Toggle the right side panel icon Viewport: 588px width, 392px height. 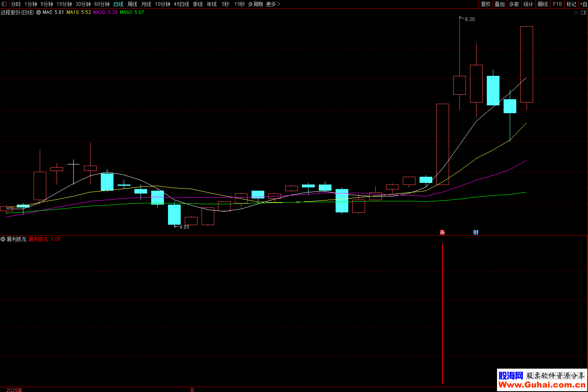point(583,13)
